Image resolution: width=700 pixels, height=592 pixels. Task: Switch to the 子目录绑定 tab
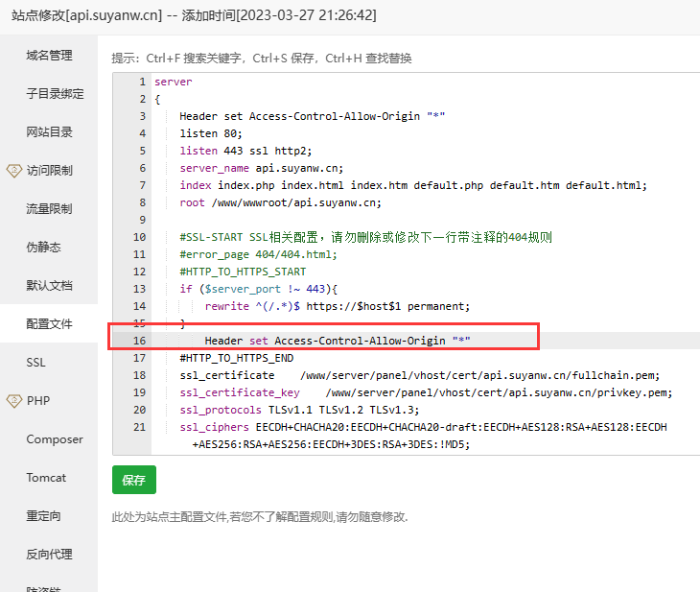(55, 94)
